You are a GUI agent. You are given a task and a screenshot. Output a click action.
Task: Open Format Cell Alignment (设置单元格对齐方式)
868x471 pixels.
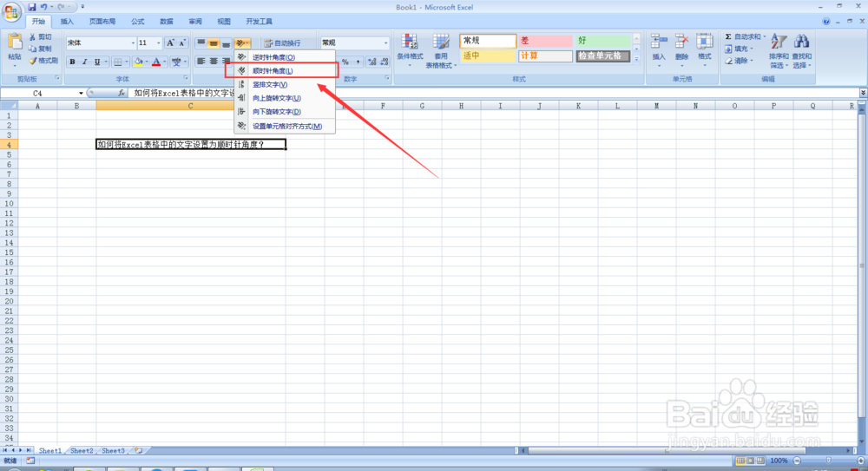pyautogui.click(x=285, y=126)
